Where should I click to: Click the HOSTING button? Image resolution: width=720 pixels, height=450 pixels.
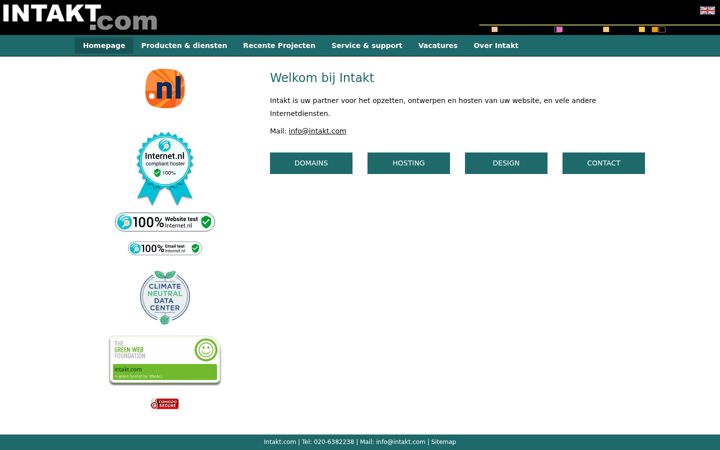pos(409,163)
